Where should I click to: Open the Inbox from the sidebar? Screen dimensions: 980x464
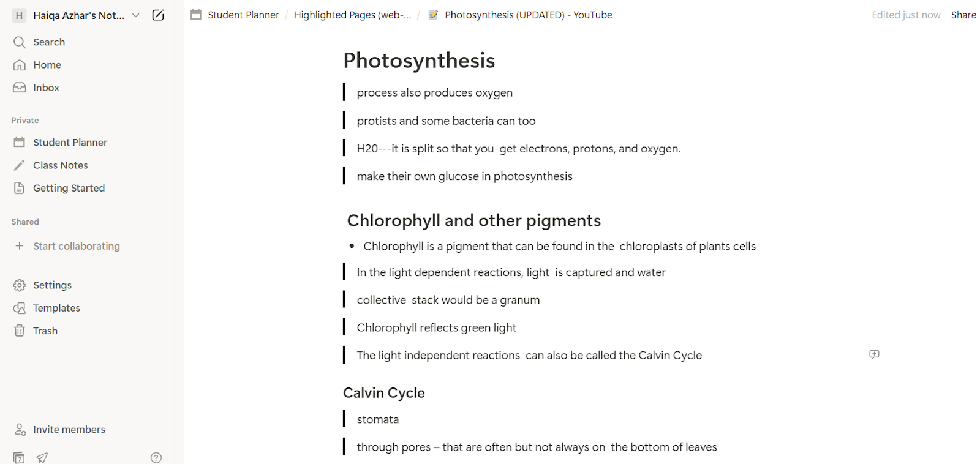[x=45, y=88]
